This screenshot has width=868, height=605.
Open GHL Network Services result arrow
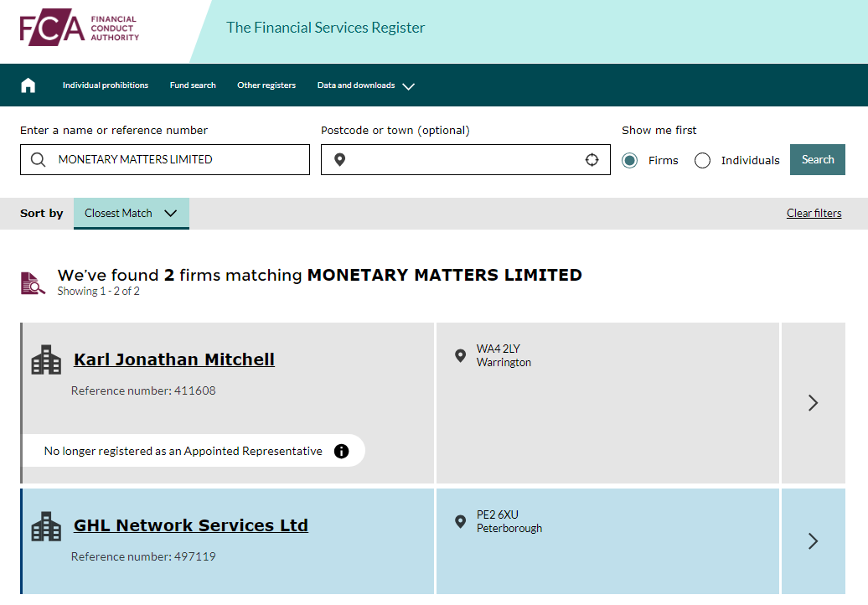(x=813, y=540)
